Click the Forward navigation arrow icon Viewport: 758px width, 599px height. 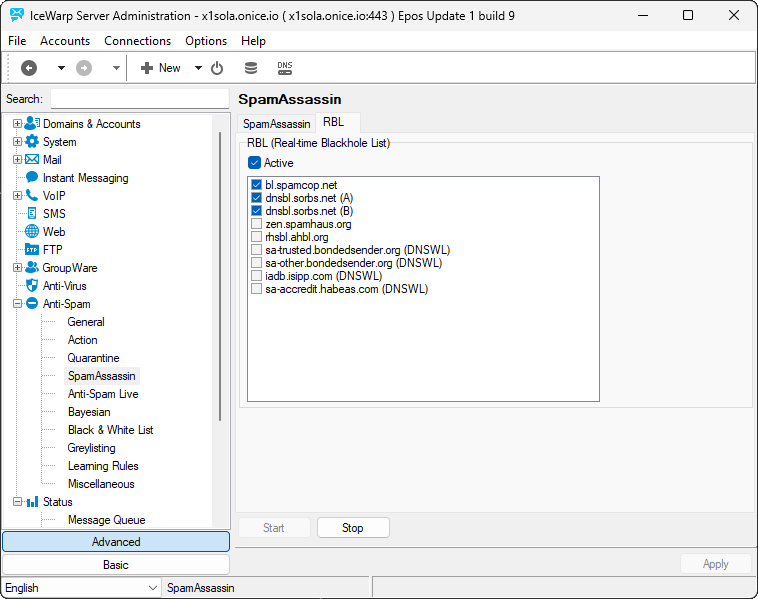coord(84,68)
